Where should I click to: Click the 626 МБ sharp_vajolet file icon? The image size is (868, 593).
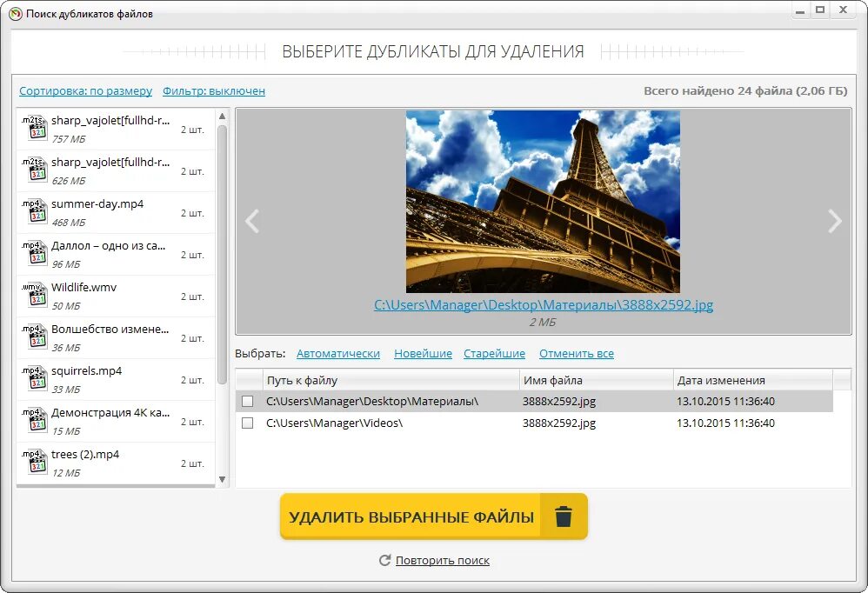point(35,170)
